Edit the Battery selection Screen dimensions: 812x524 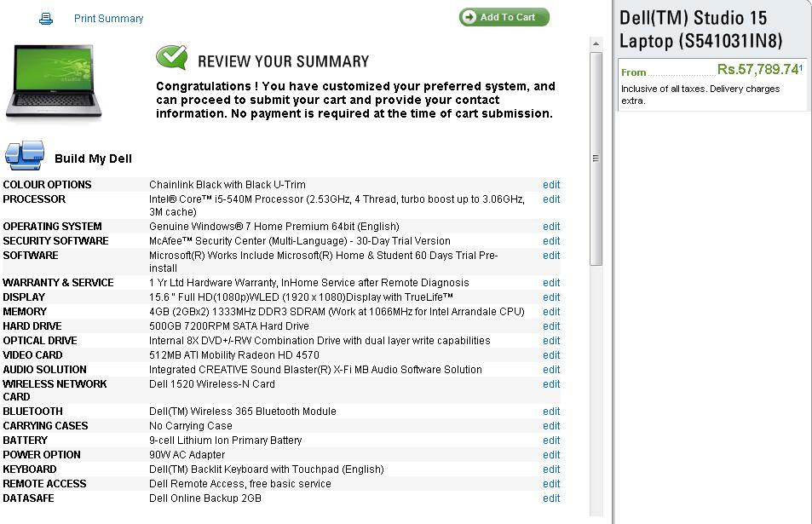coord(551,441)
